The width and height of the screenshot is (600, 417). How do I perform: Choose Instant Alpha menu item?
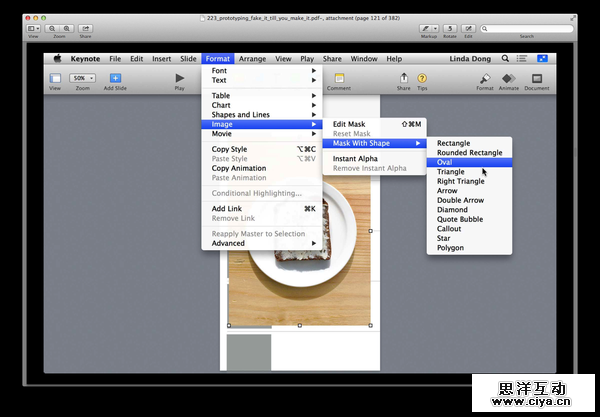click(357, 158)
